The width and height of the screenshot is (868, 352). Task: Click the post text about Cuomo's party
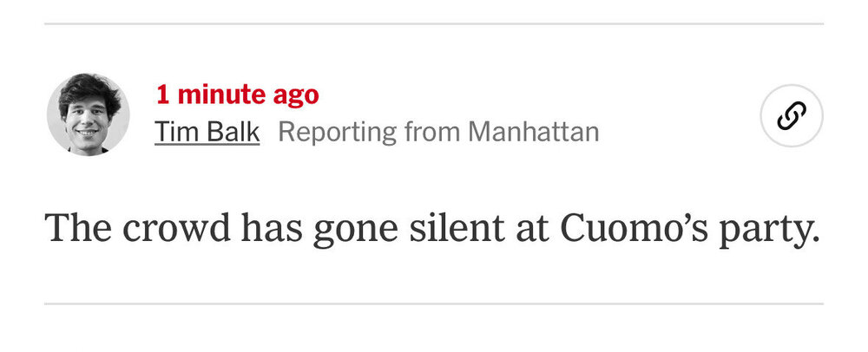click(432, 227)
